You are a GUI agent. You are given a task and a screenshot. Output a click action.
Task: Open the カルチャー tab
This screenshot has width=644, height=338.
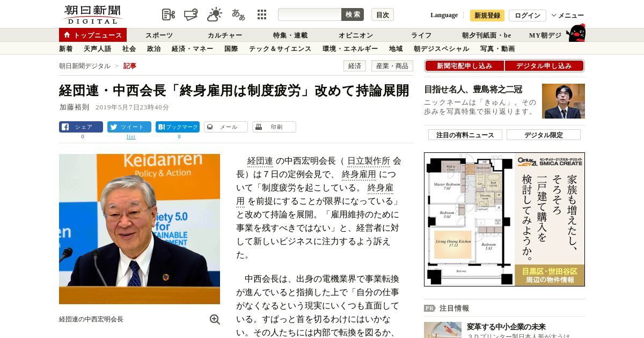[x=225, y=35]
